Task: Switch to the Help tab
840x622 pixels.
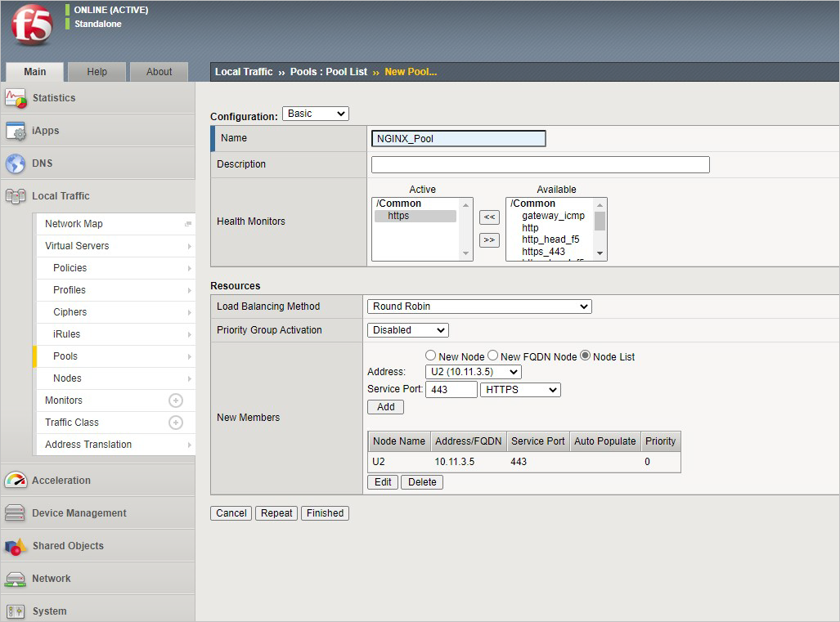Action: pos(97,72)
